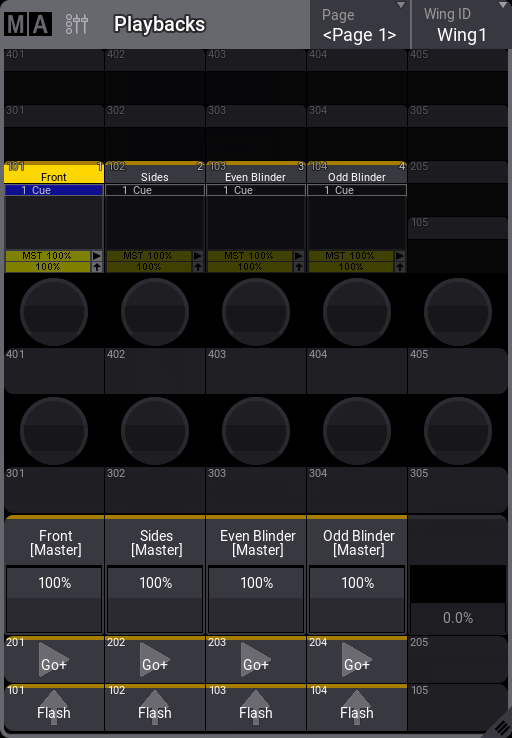Viewport: 512px width, 738px height.
Task: Click the MA logo icon
Action: [28, 24]
